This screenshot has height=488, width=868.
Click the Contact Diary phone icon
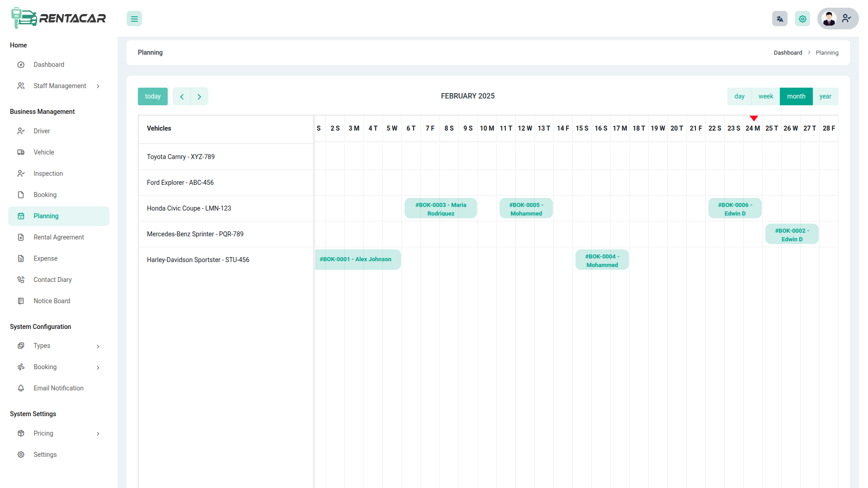click(x=21, y=280)
